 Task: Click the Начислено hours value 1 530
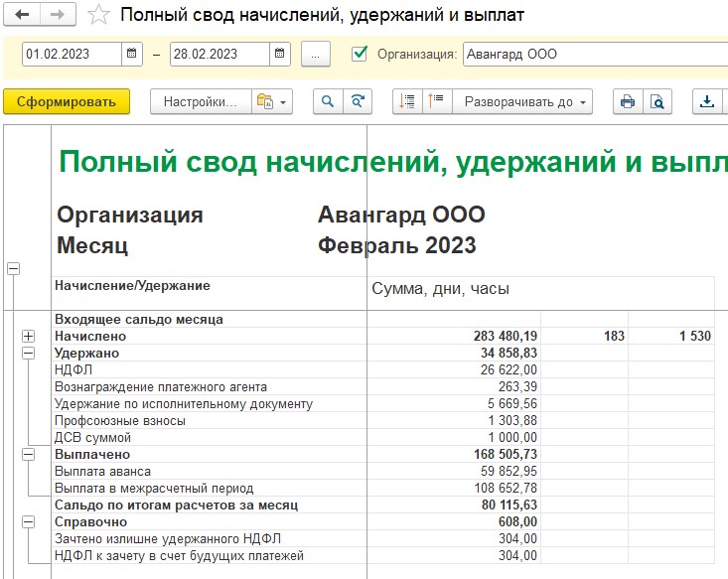click(695, 336)
